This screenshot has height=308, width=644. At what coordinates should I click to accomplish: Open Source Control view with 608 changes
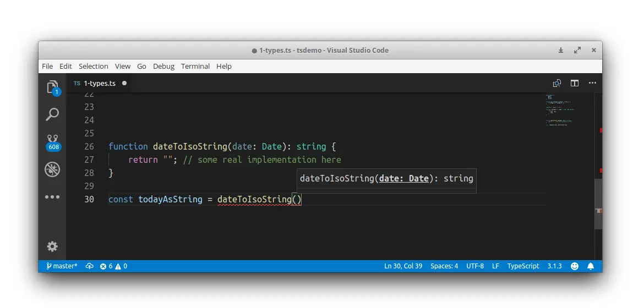(x=53, y=142)
